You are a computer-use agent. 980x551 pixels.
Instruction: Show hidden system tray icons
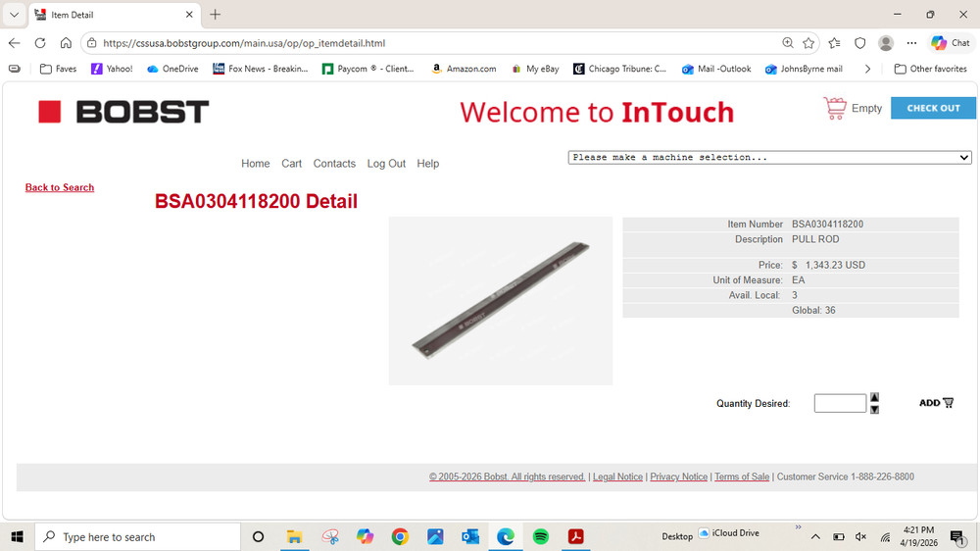tap(815, 536)
